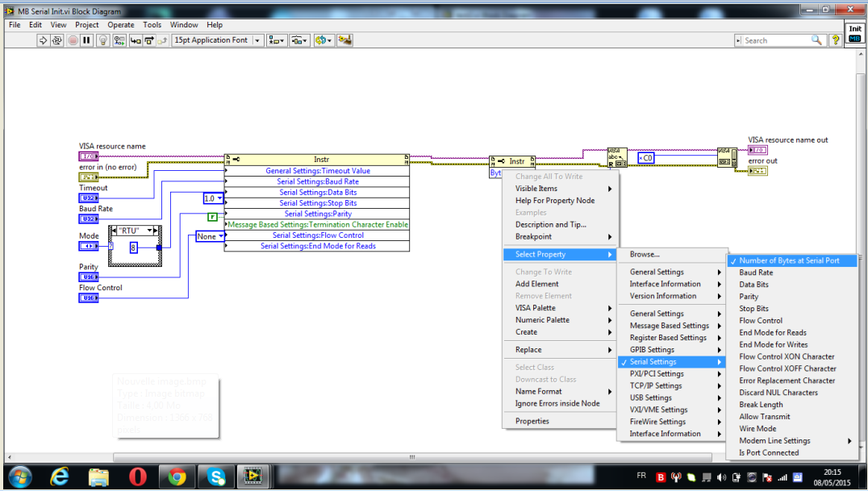This screenshot has height=491, width=868.
Task: Toggle Highlight Execution light bulb
Action: 102,40
